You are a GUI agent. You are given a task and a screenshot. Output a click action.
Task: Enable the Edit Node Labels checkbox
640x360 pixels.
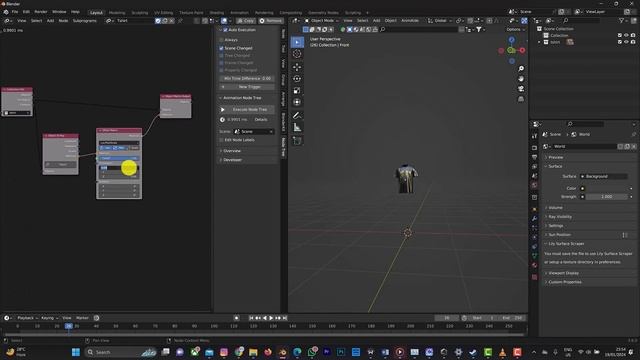click(222, 140)
